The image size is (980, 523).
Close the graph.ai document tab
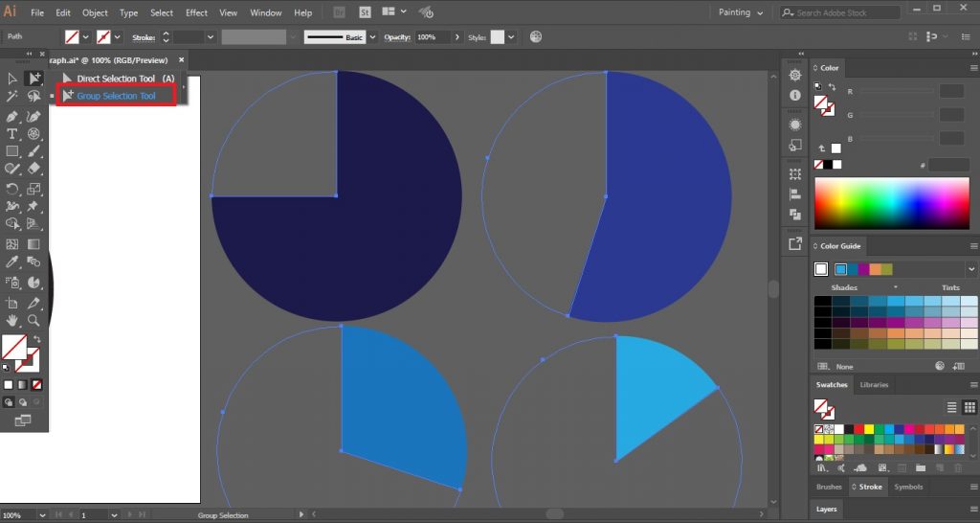(x=181, y=60)
